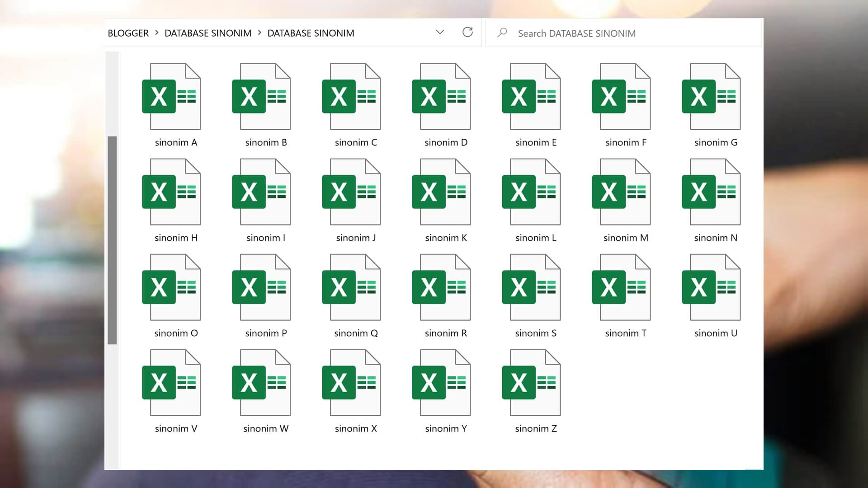Click the search magnifier icon

(503, 33)
